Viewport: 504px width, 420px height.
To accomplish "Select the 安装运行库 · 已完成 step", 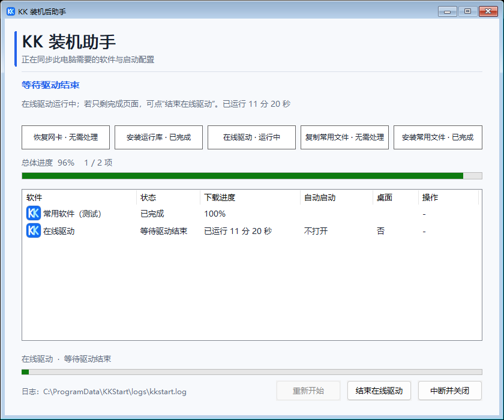I will click(158, 137).
